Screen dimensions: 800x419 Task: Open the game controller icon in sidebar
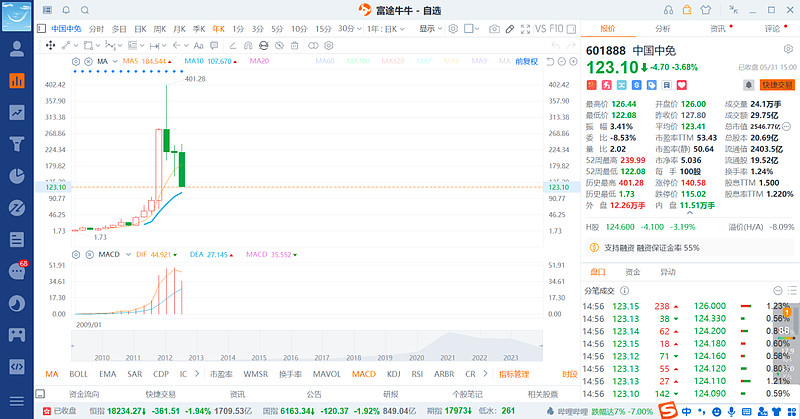[x=16, y=335]
